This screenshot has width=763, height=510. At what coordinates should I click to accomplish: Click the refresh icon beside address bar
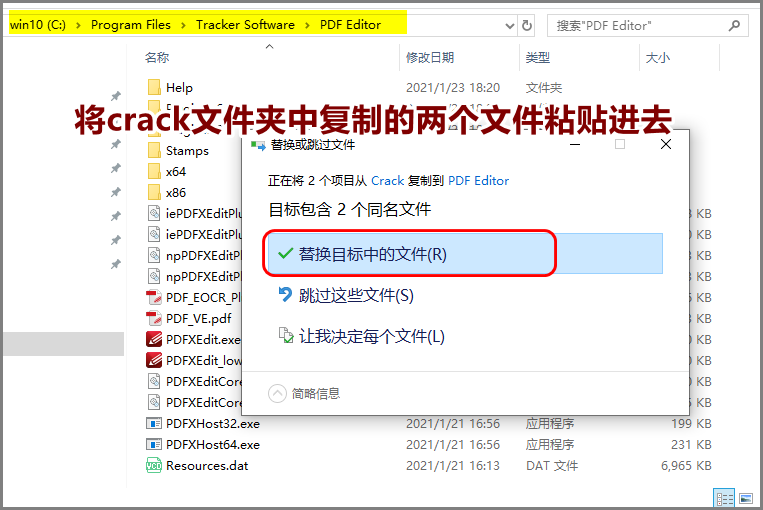click(x=527, y=25)
